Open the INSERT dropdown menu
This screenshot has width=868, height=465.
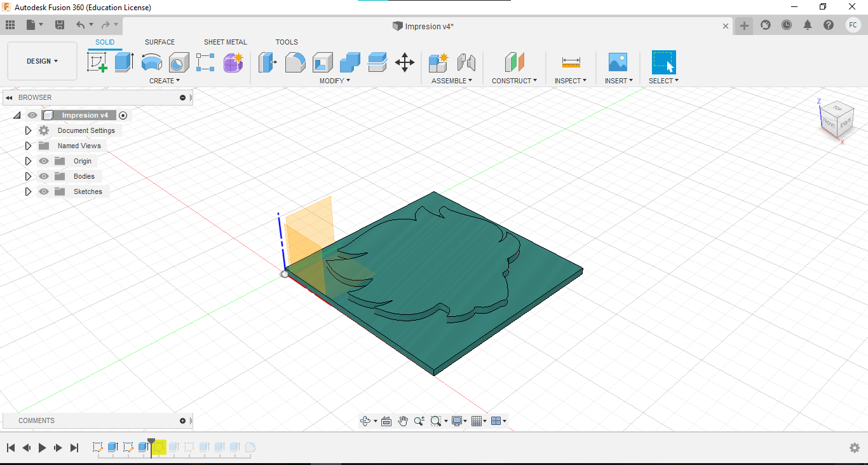[x=618, y=81]
